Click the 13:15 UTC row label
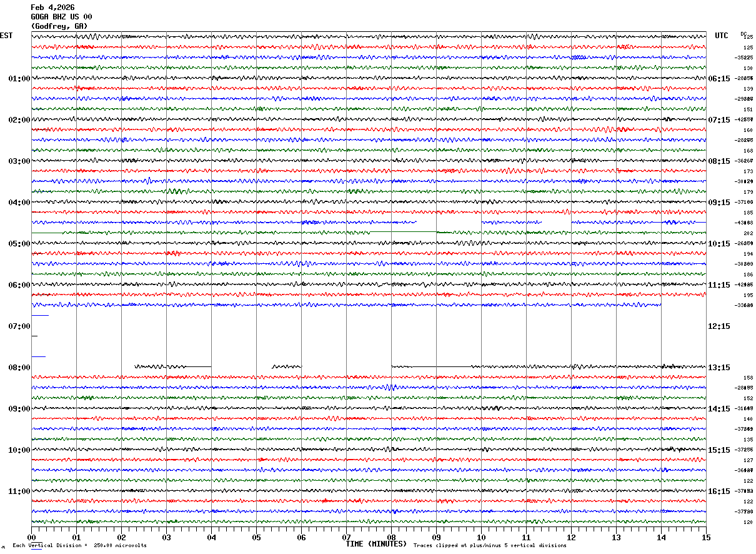756x554 pixels. tap(719, 368)
